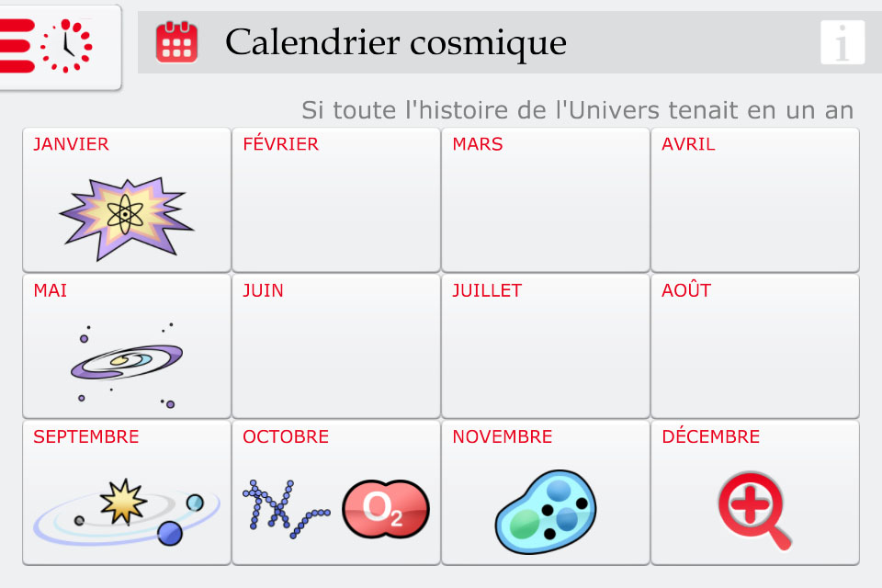Image resolution: width=882 pixels, height=588 pixels.
Task: Open the info button
Action: [x=842, y=42]
